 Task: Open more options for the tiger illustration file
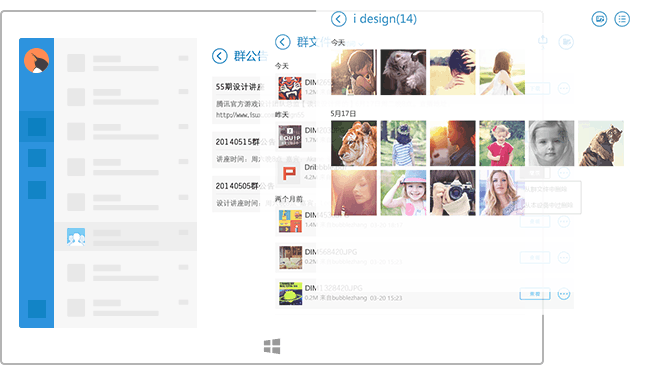tap(564, 88)
